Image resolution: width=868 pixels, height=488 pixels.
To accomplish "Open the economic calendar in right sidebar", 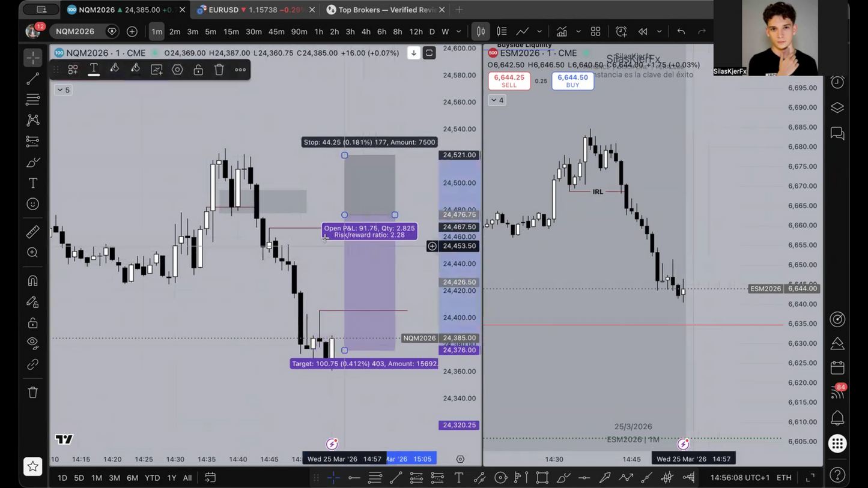I will click(837, 367).
